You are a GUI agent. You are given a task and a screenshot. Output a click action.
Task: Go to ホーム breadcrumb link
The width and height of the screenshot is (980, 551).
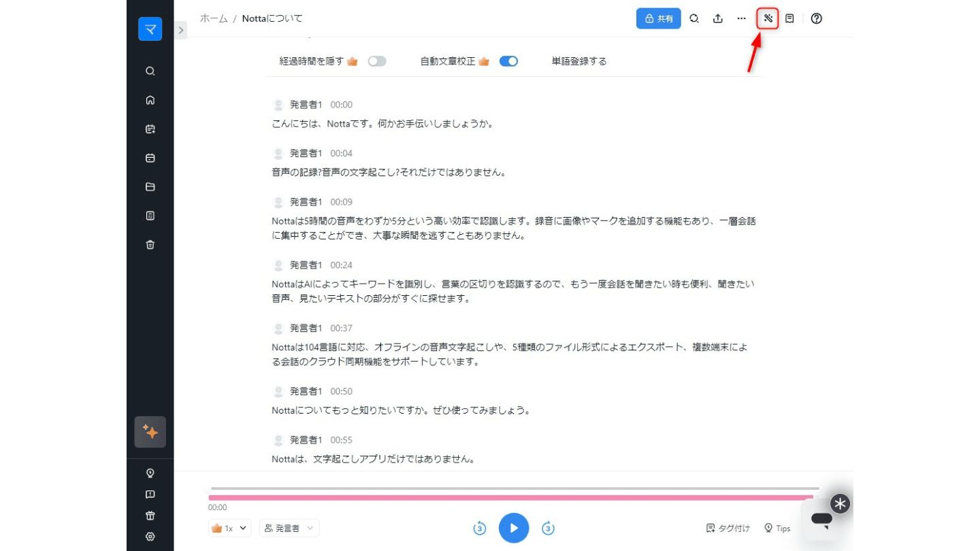(214, 18)
